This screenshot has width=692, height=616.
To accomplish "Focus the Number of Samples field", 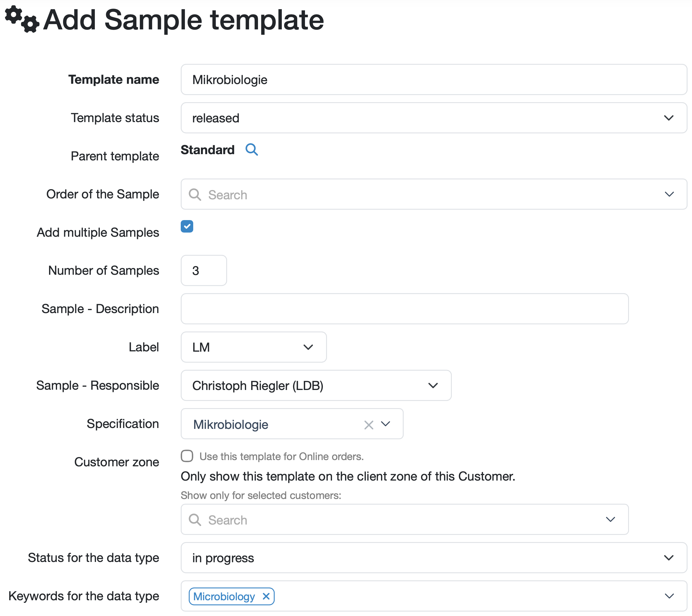I will point(204,271).
